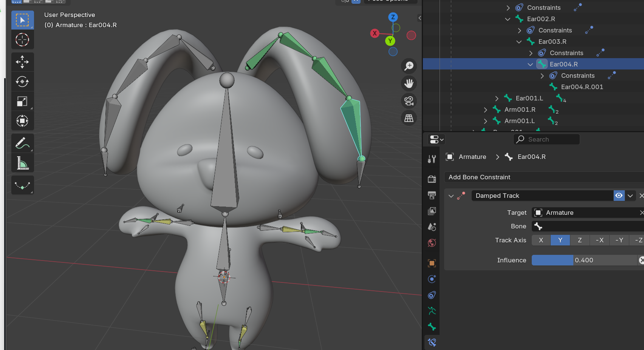Activate the Rotate tool
This screenshot has height=350, width=644.
22,82
